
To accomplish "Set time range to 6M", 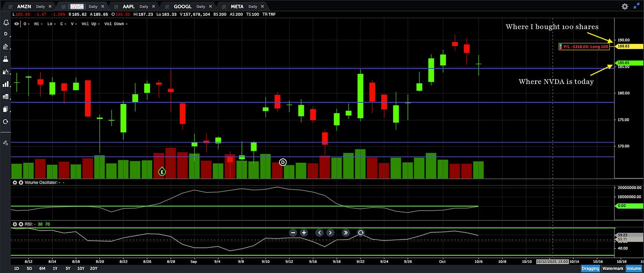I will point(42,269).
